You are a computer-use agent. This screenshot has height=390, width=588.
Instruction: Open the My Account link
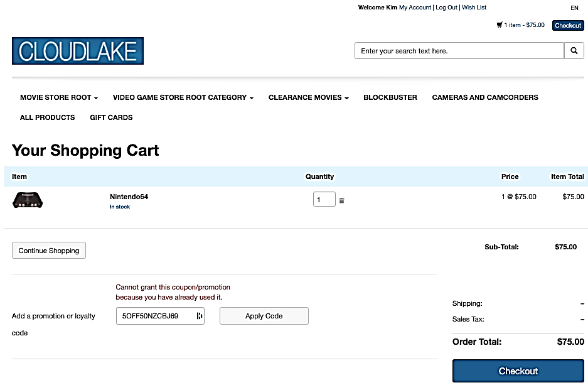(415, 8)
